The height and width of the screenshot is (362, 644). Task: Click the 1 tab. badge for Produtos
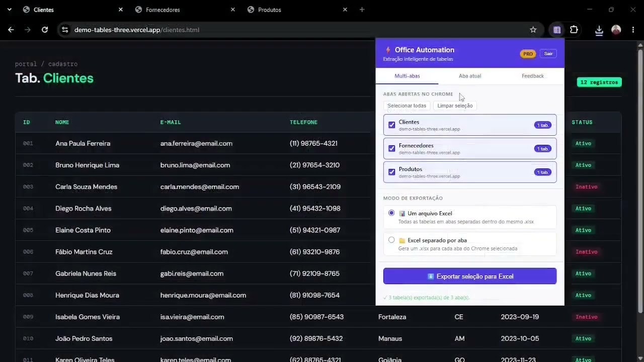pos(543,172)
